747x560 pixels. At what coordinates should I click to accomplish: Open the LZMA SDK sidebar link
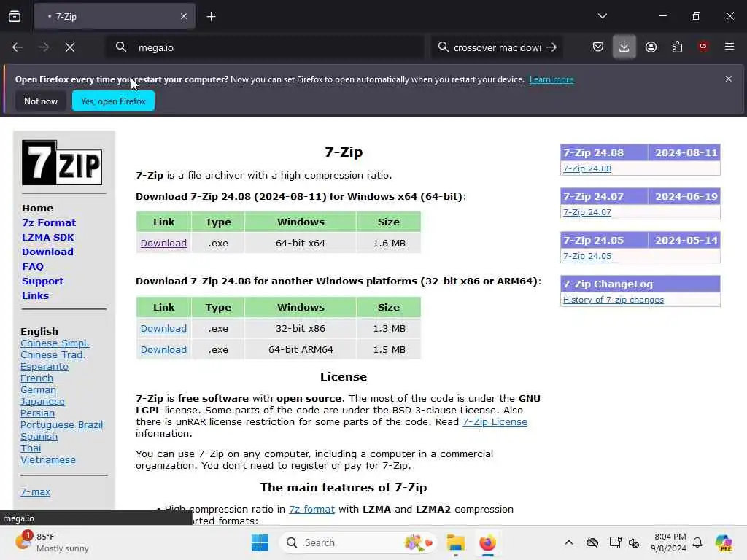[48, 237]
